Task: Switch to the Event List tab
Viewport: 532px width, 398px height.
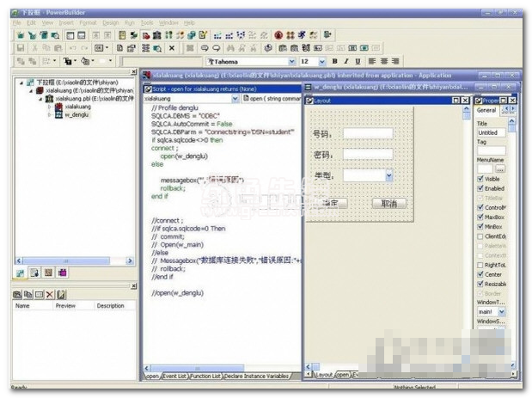Action: coord(174,376)
